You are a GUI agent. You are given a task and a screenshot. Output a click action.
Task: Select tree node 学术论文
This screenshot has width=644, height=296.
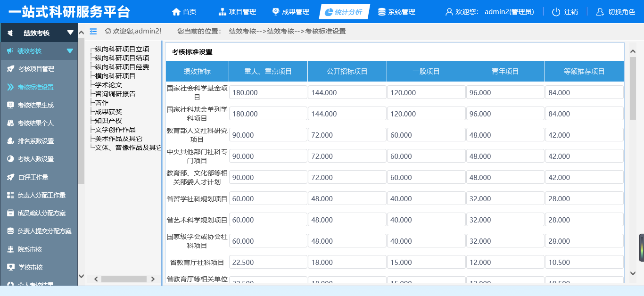click(108, 85)
